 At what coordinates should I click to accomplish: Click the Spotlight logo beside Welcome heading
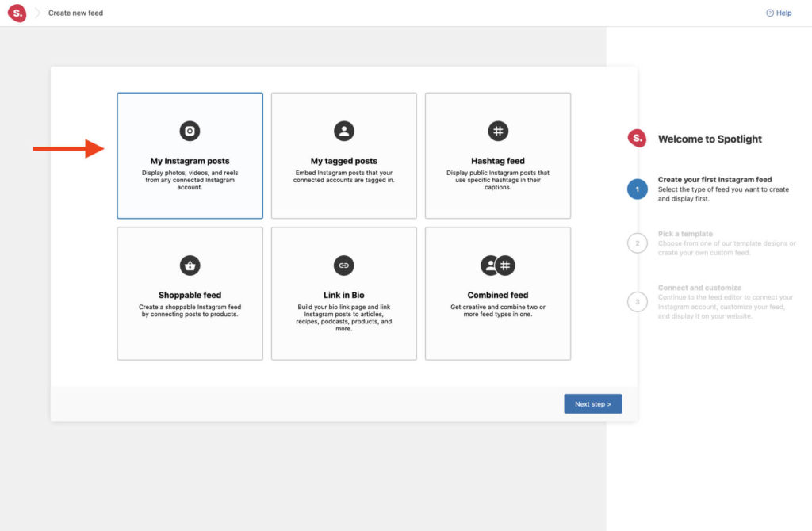(x=637, y=139)
